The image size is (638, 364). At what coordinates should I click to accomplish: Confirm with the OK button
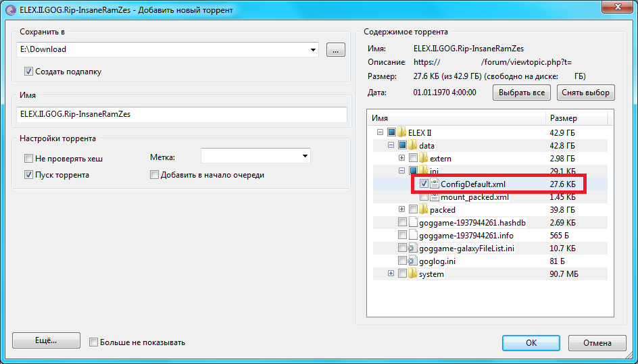tap(531, 343)
